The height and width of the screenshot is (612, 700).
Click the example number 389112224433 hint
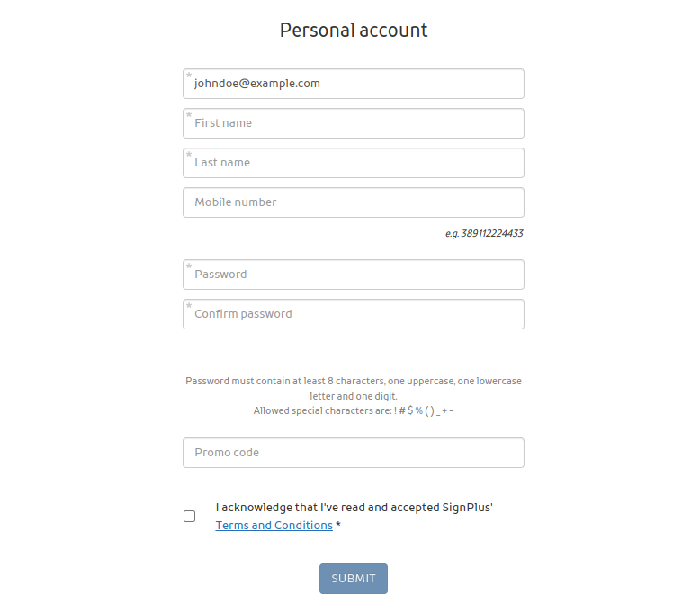(484, 234)
